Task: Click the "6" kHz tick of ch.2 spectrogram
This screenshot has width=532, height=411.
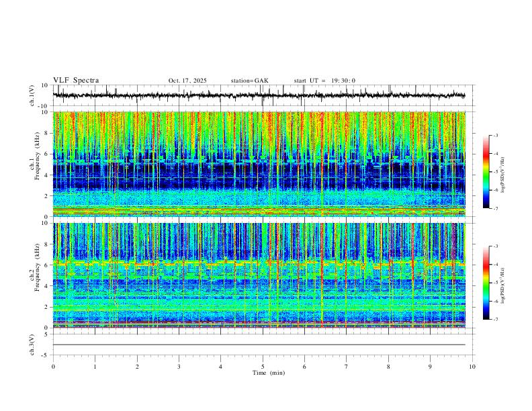Action: (46, 265)
